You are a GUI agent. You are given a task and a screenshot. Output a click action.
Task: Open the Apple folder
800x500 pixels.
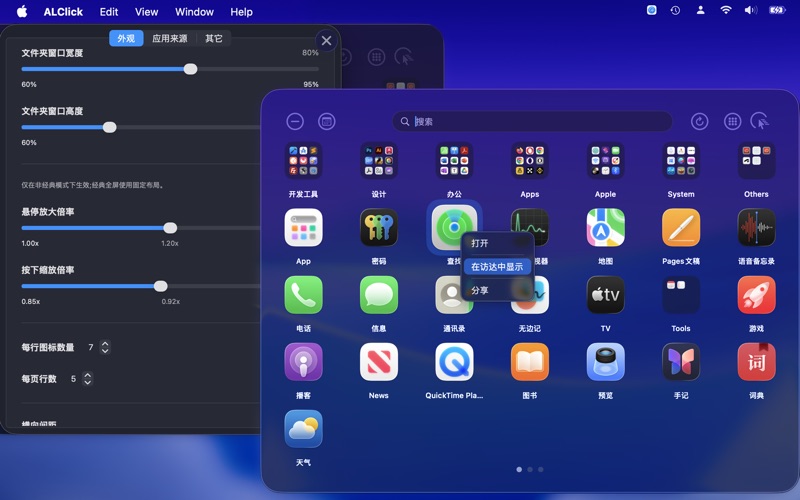pyautogui.click(x=605, y=161)
